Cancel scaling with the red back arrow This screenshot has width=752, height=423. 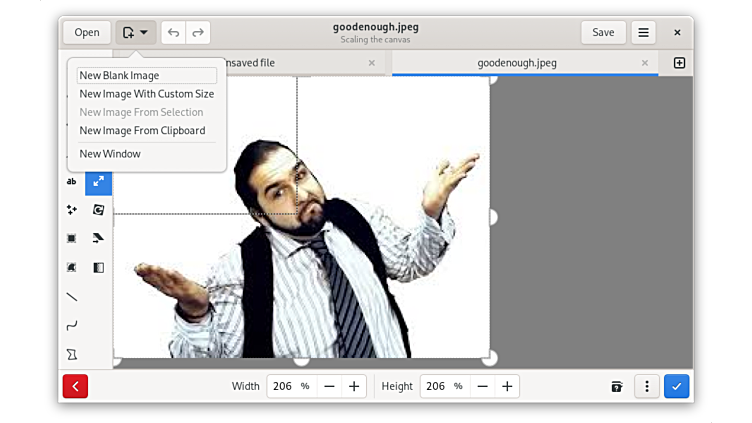pyautogui.click(x=75, y=386)
